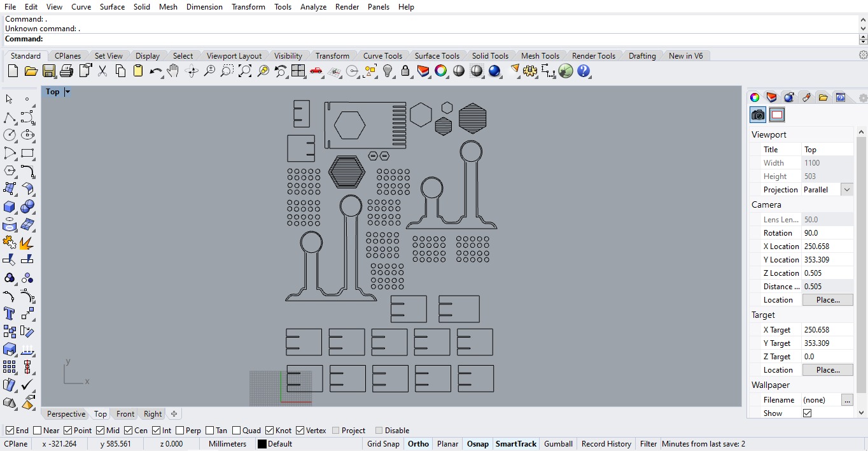The image size is (868, 451).
Task: Enable the Near object snap checkbox
Action: 38,431
